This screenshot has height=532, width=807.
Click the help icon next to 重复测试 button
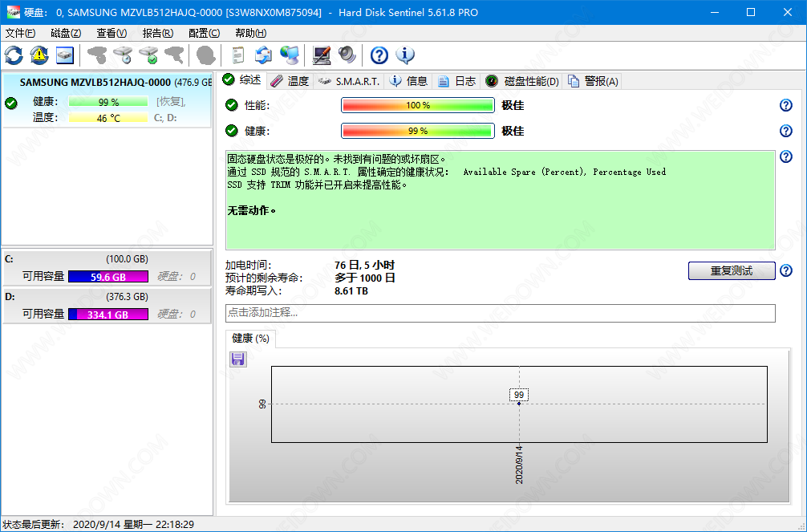point(786,270)
